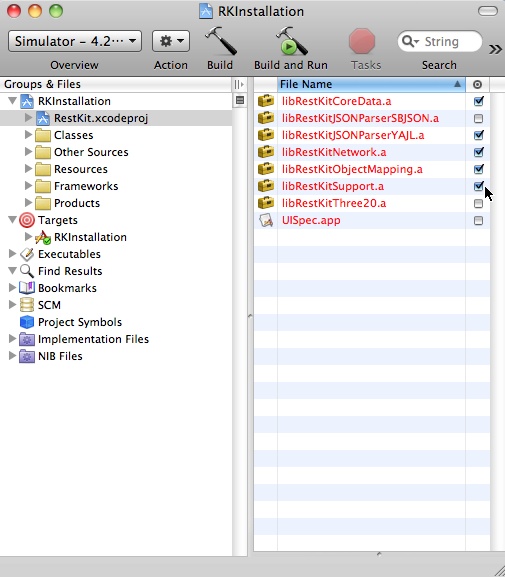Click the Groups & Files header
This screenshot has height=577, width=505.
(x=116, y=84)
